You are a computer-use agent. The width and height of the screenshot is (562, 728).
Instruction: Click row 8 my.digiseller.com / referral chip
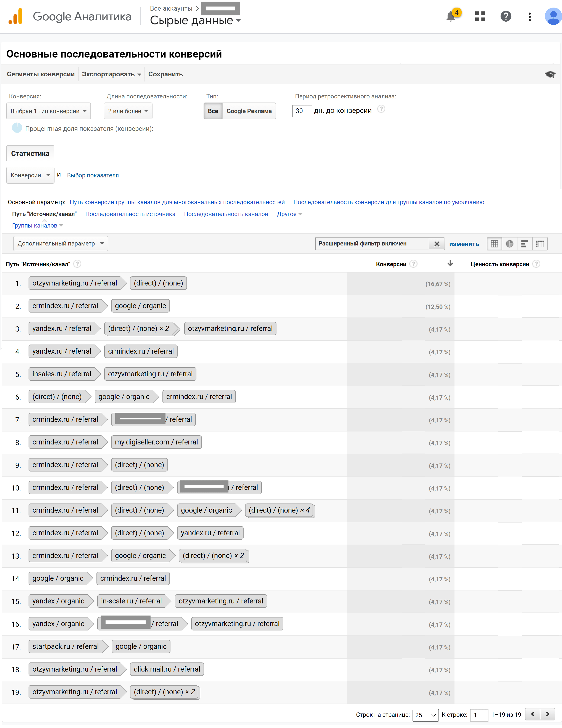(156, 442)
